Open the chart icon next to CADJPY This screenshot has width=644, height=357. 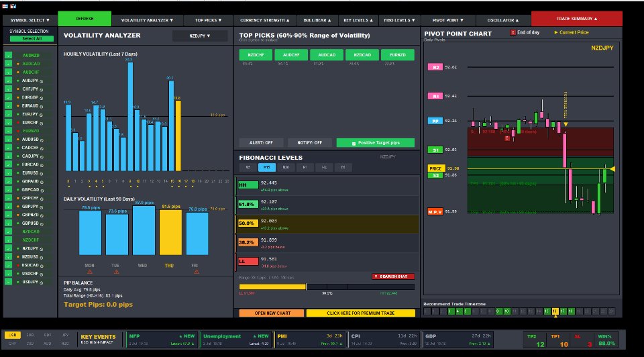(x=42, y=157)
